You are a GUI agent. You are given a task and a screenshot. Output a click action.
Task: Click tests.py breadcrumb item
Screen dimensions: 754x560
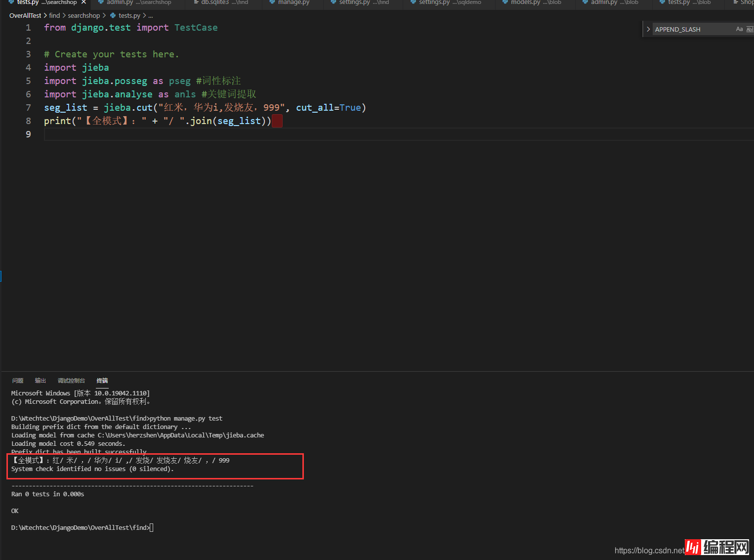pos(129,16)
